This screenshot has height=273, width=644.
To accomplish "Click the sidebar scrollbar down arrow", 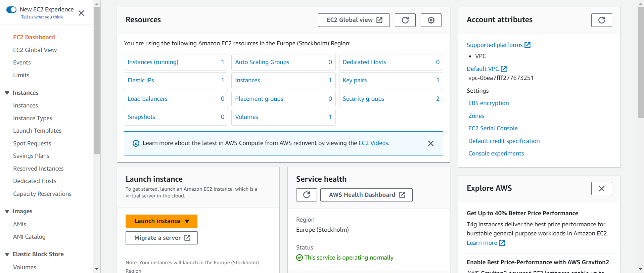I will coord(97,269).
